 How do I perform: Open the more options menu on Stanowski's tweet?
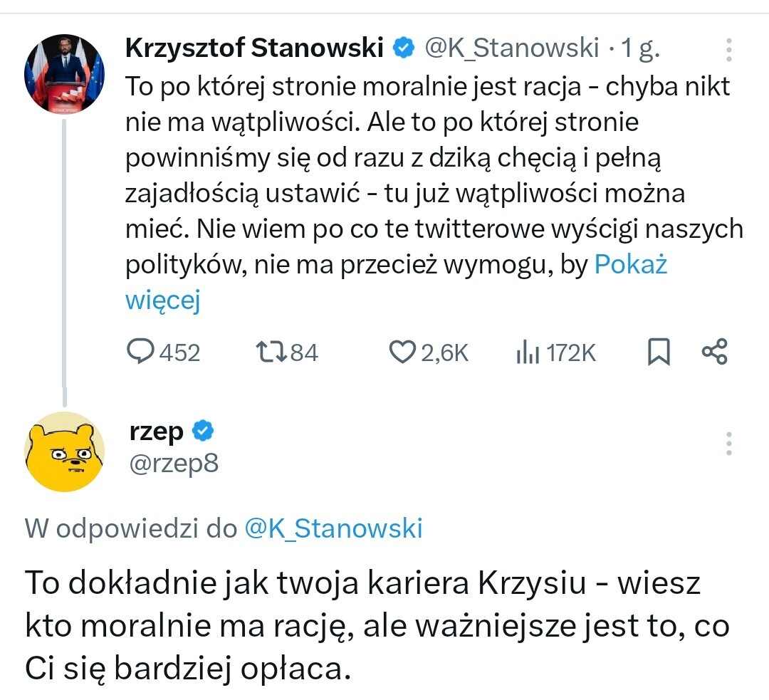click(728, 50)
